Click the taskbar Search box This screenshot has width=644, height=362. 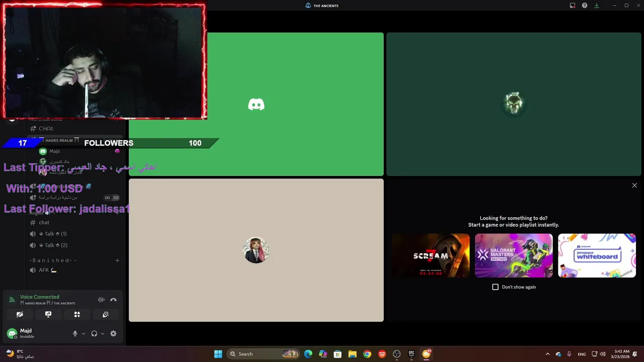pyautogui.click(x=264, y=354)
